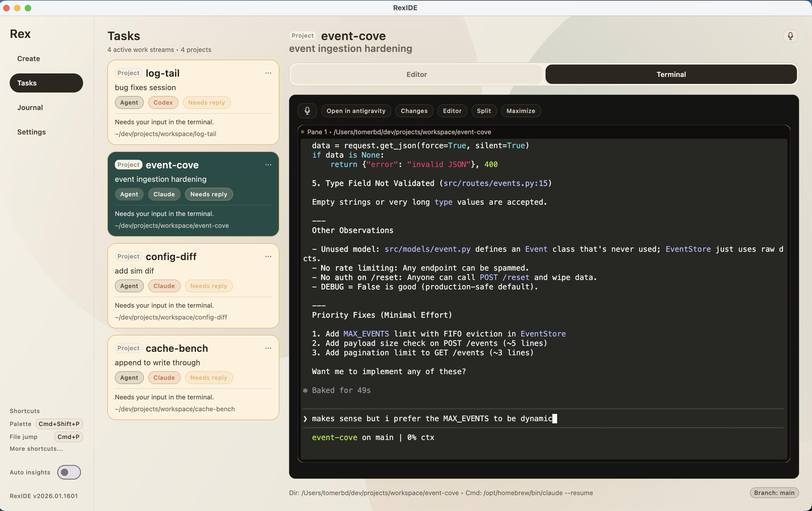Click the microphone icon in the terminal toolbar
The image size is (812, 511).
(307, 111)
